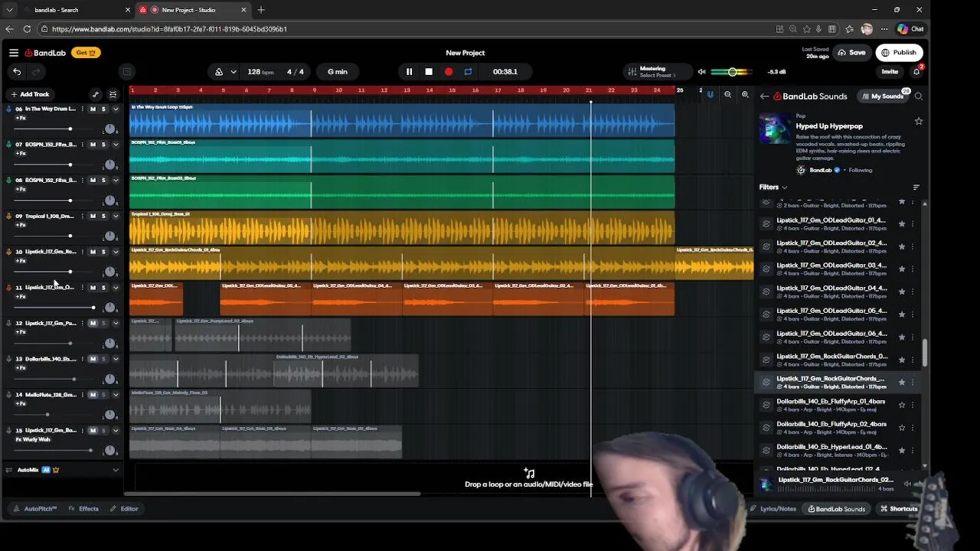Expand track 06 chevron
This screenshot has height=551, width=980.
click(x=116, y=109)
